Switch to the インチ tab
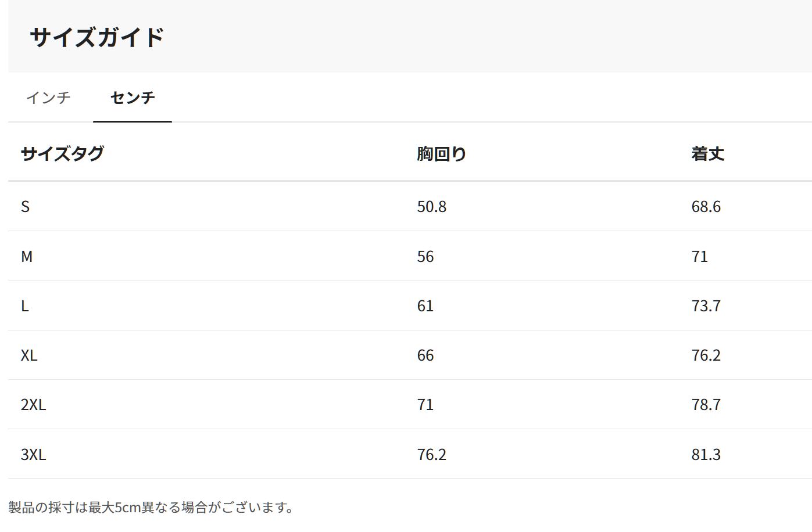The width and height of the screenshot is (812, 532). coord(48,98)
